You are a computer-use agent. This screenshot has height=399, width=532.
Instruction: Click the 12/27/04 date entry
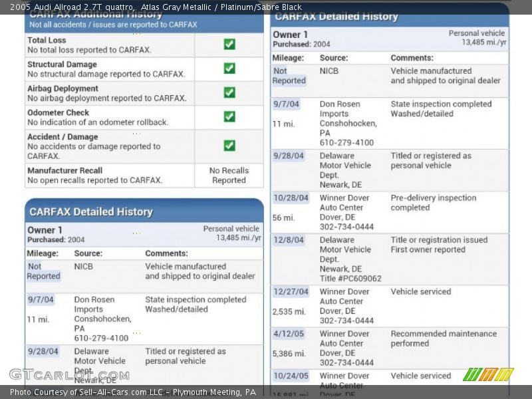(291, 291)
